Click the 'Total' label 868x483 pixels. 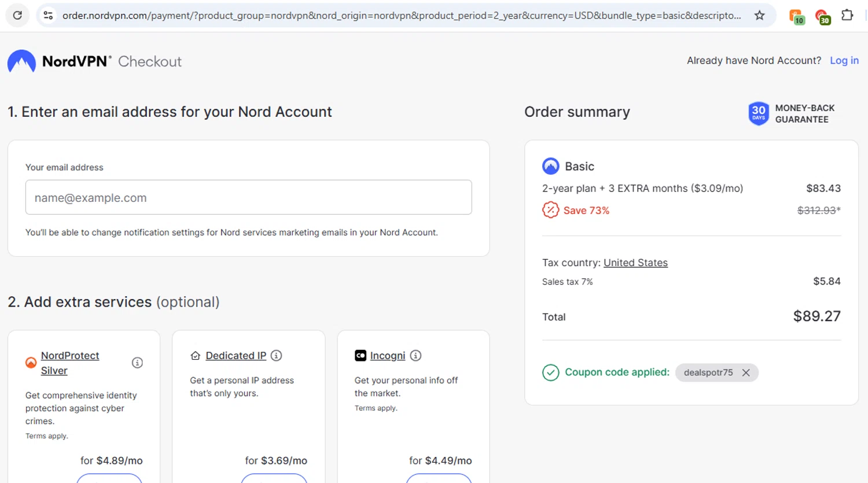click(x=554, y=317)
